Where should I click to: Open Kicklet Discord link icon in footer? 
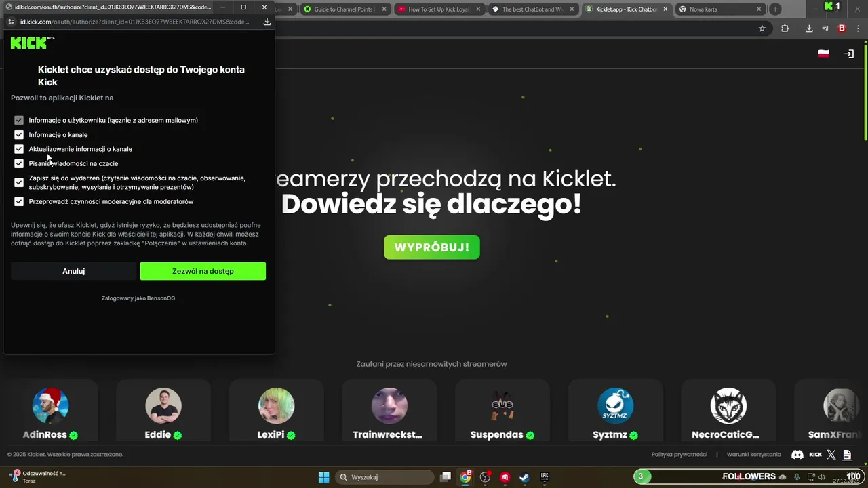point(797,455)
